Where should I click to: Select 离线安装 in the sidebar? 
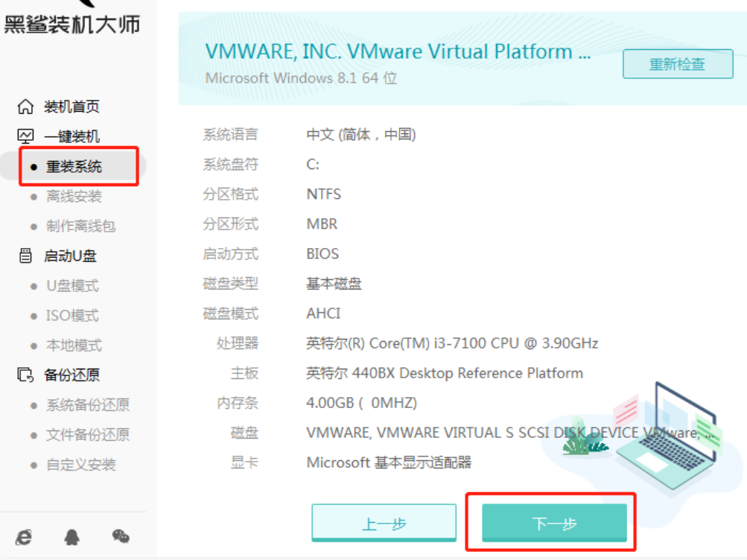click(74, 197)
